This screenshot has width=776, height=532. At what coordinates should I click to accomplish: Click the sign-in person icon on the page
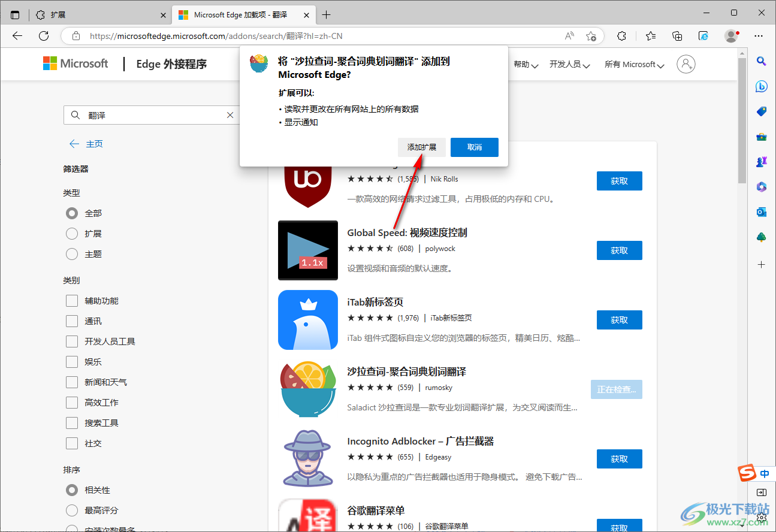(x=686, y=64)
